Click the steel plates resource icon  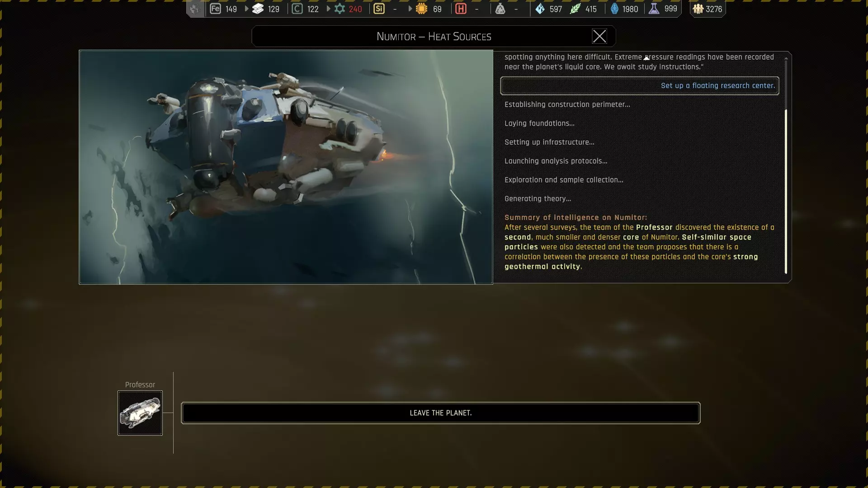258,9
